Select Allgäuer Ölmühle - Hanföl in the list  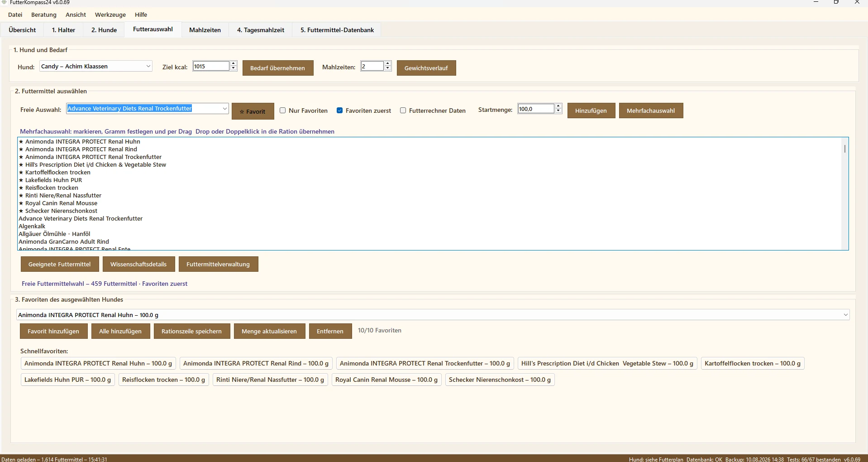click(x=429, y=234)
